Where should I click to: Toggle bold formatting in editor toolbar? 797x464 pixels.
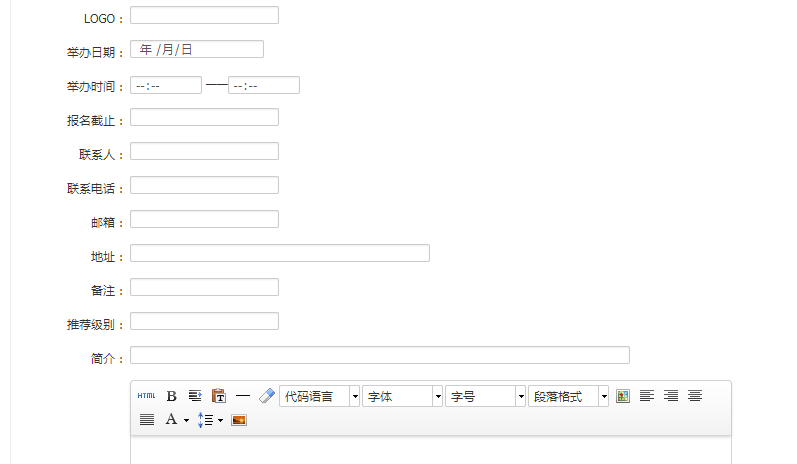point(171,396)
